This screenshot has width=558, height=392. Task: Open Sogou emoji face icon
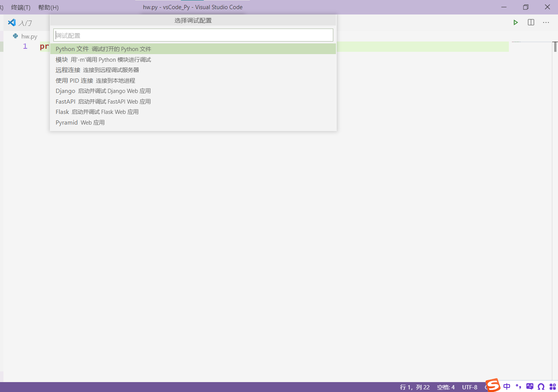tap(530, 386)
